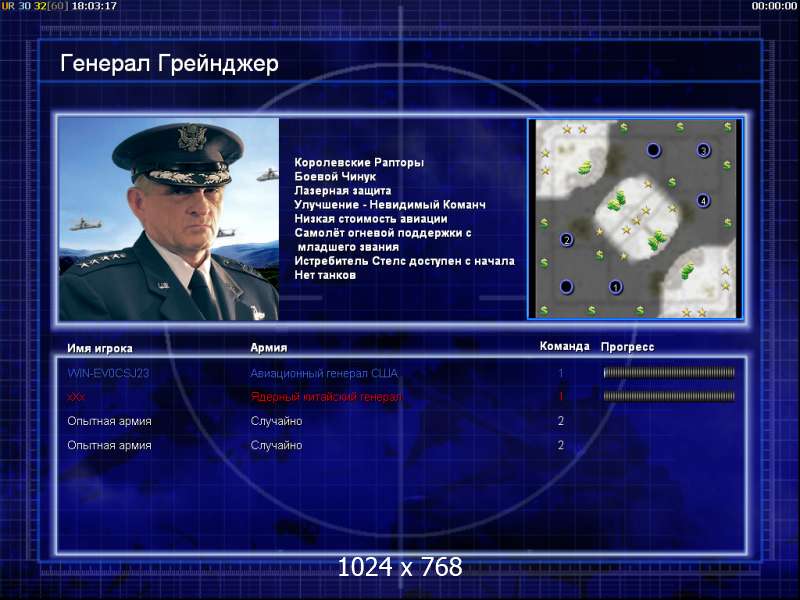The height and width of the screenshot is (600, 800).
Task: Click the 'Нет танков' feature line
Action: (325, 276)
